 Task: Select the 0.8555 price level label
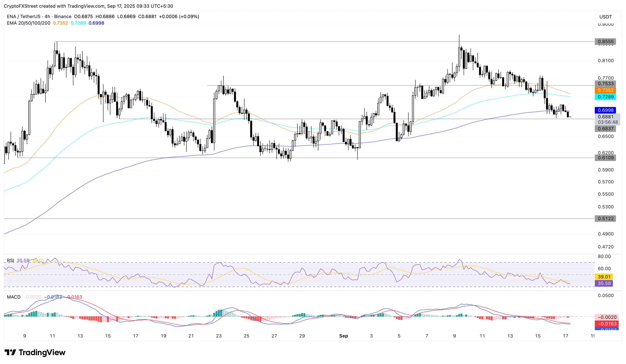pyautogui.click(x=605, y=42)
